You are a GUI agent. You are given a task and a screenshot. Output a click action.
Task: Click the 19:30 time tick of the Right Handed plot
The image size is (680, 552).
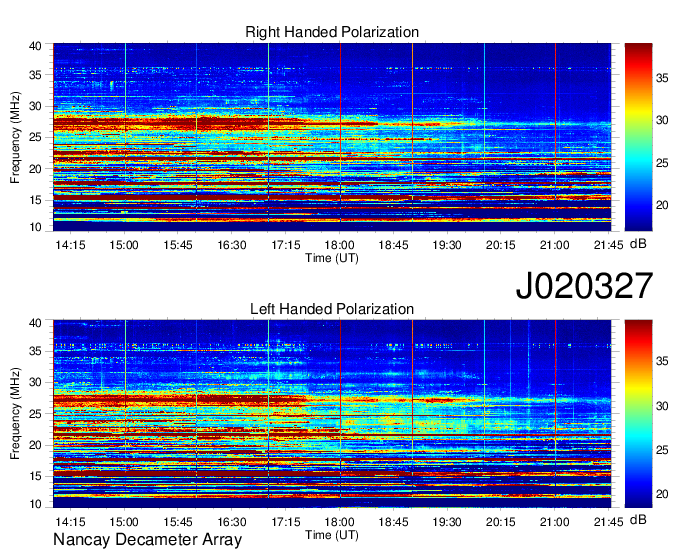click(x=447, y=245)
